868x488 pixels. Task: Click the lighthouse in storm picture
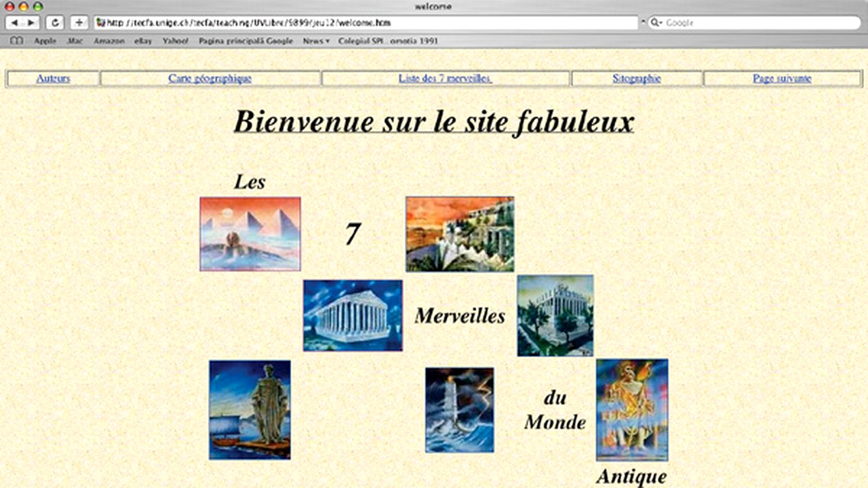tap(460, 410)
